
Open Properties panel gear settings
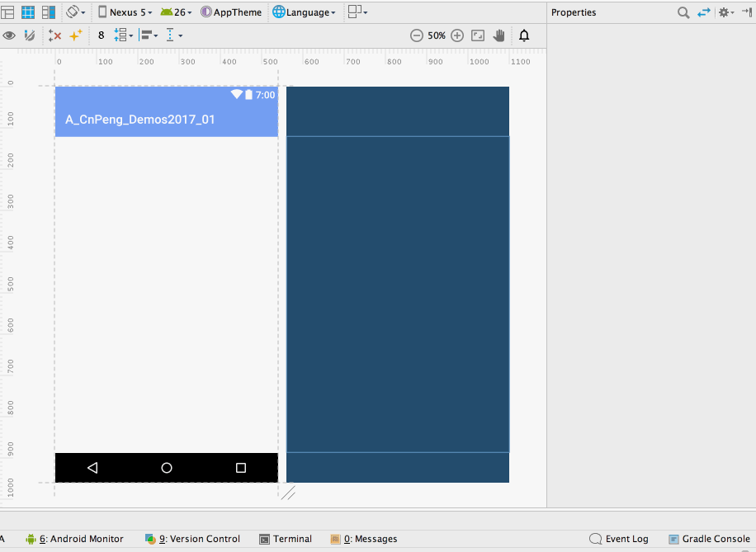[726, 12]
